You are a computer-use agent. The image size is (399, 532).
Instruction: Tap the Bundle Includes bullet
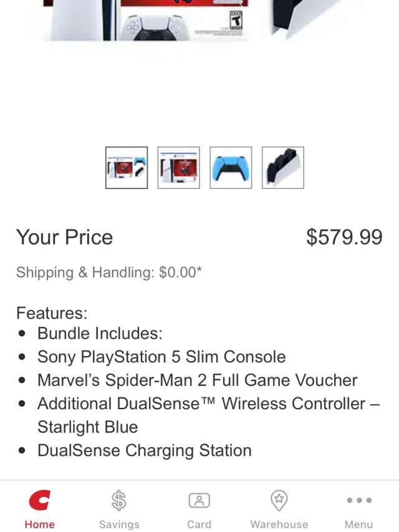click(x=100, y=334)
